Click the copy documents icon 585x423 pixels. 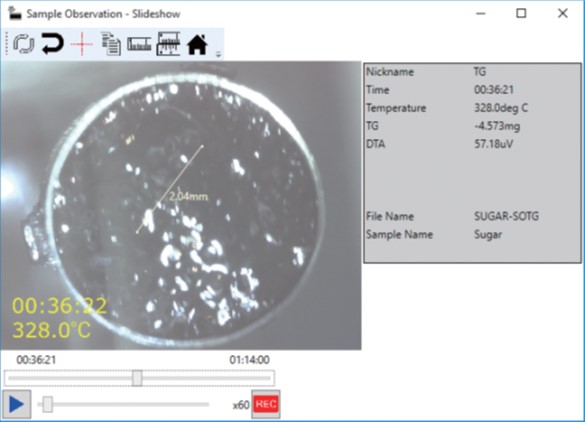111,44
